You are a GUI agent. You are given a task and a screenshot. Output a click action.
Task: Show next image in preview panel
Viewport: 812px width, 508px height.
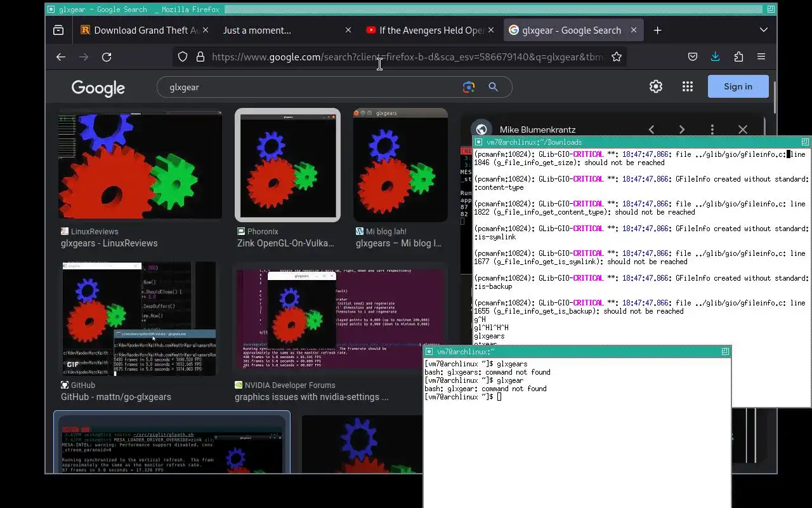click(682, 130)
